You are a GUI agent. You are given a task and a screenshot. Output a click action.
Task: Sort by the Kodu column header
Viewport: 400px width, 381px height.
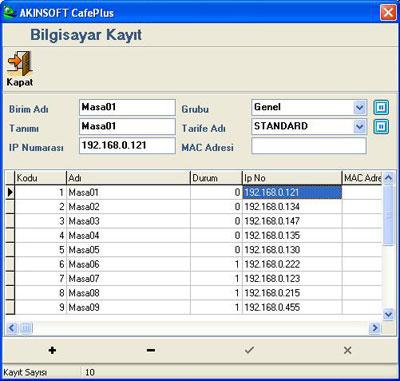coord(40,178)
